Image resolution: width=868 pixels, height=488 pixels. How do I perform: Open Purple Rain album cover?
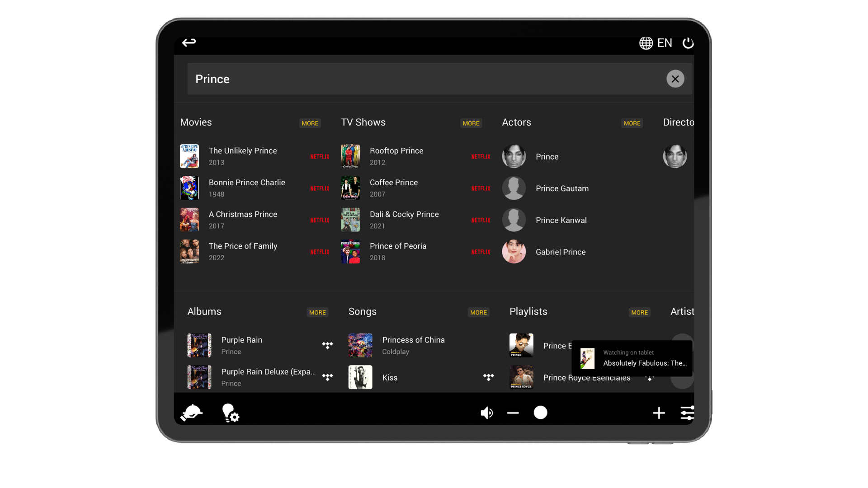point(199,346)
